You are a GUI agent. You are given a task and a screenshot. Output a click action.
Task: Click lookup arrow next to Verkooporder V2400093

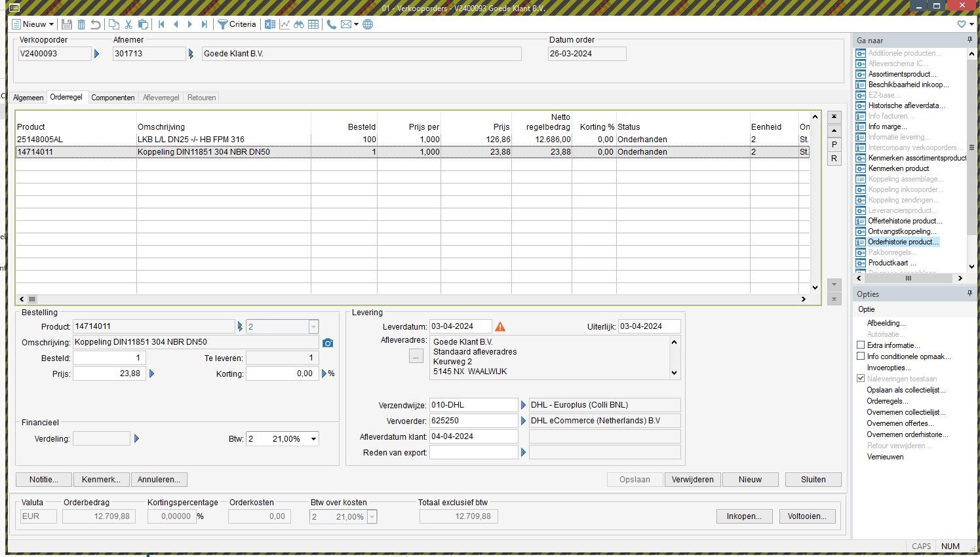coord(96,54)
